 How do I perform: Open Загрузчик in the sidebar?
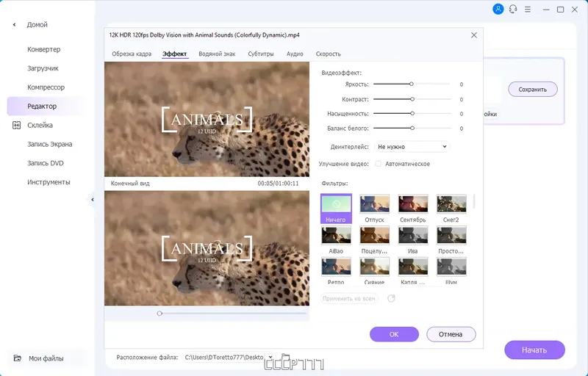tap(43, 68)
